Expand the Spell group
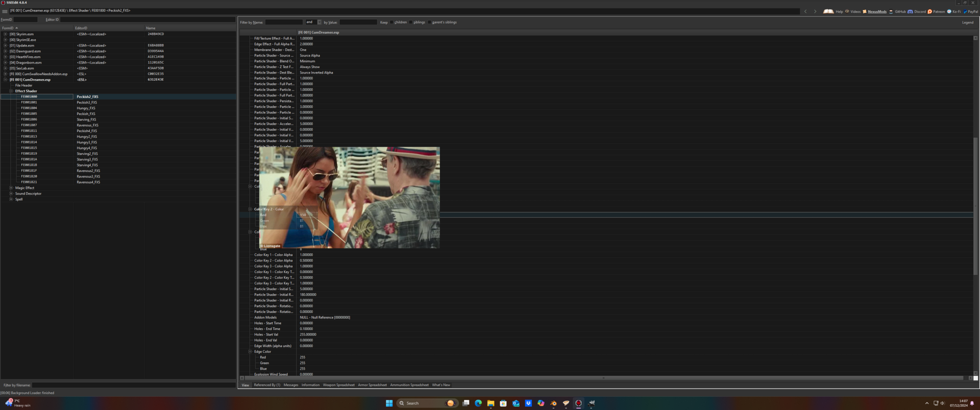This screenshot has width=980, height=410. pyautogui.click(x=11, y=199)
